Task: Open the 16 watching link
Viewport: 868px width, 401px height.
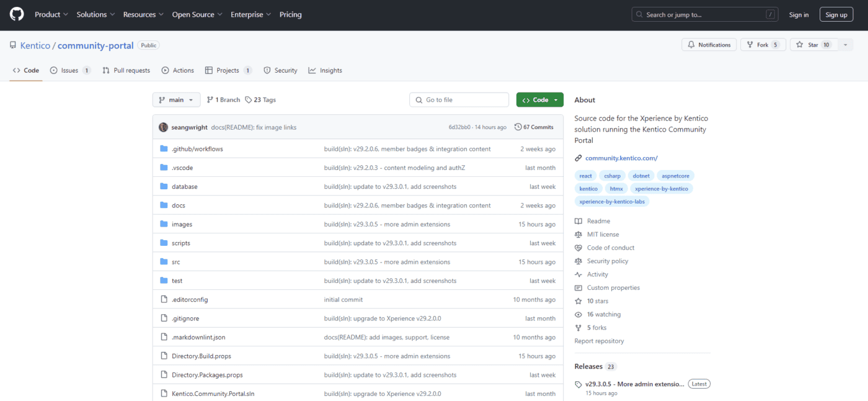Action: (x=598, y=314)
